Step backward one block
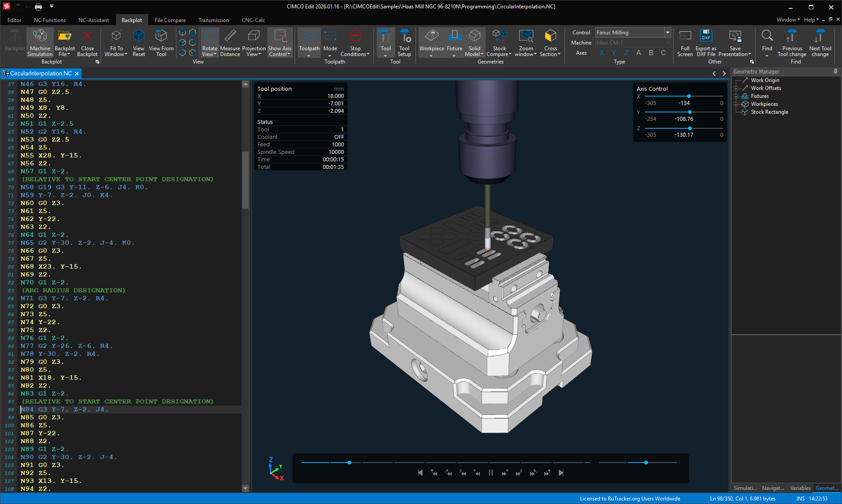Screen dimensions: 842x504 (x=477, y=473)
